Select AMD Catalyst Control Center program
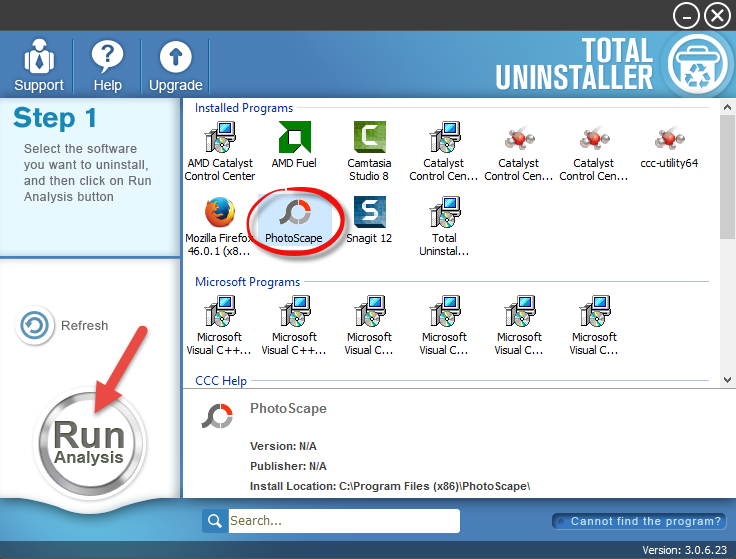 pos(220,151)
